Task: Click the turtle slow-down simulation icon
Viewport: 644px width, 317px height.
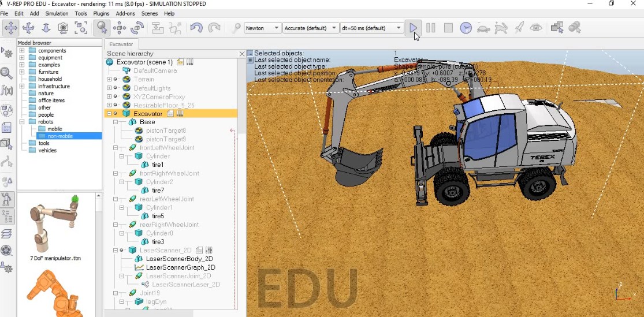Action: point(483,28)
